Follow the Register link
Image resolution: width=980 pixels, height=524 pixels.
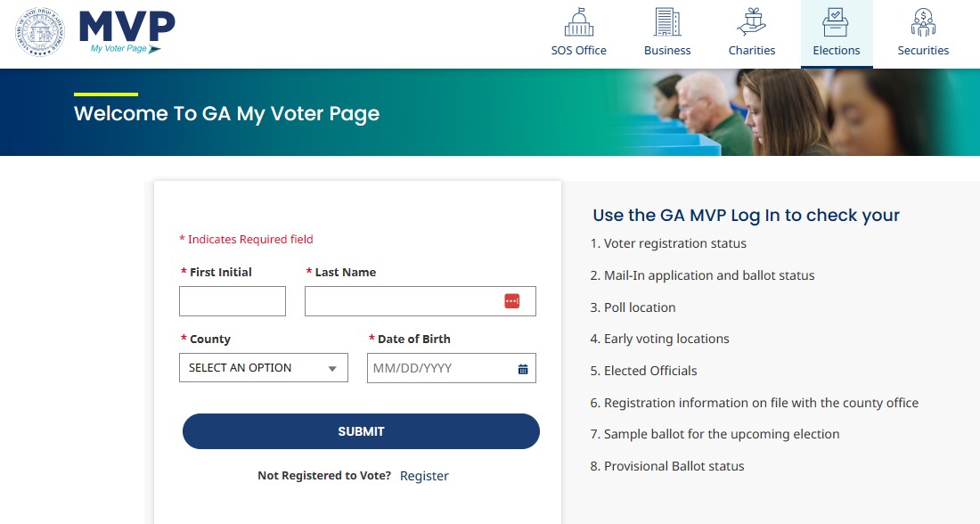[424, 476]
